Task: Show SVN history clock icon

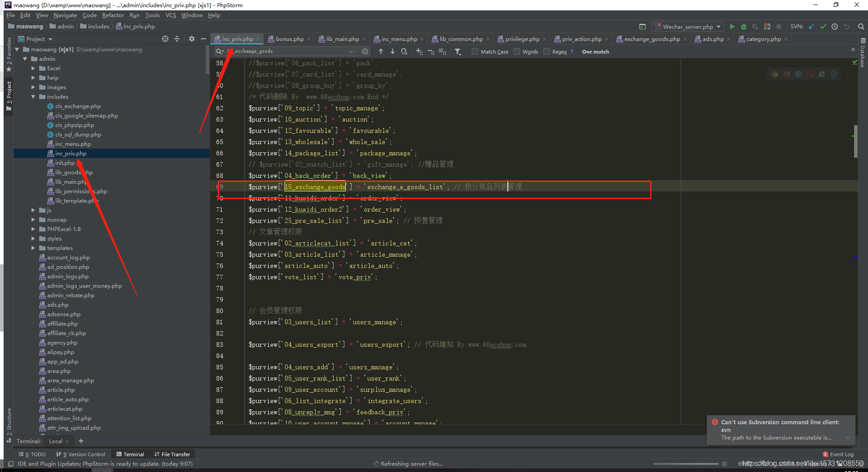Action: (835, 27)
